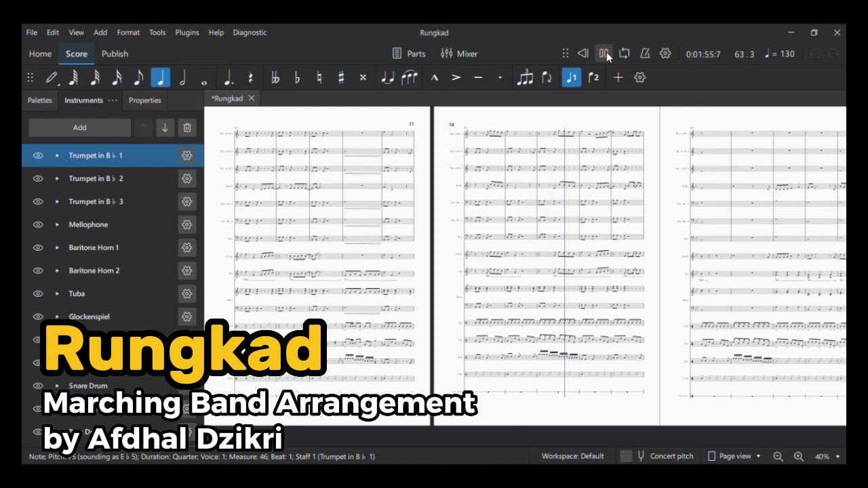Hide Trumpet in B♭ 2 instrument
This screenshot has width=868, height=488.
38,178
